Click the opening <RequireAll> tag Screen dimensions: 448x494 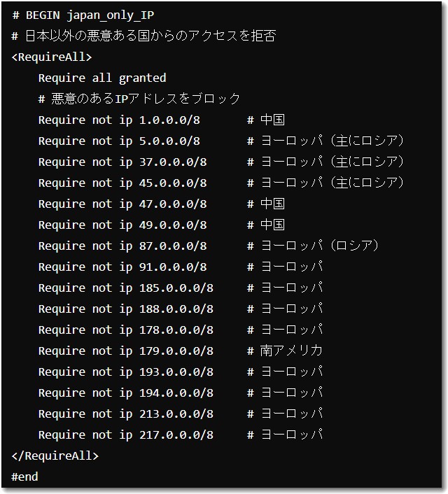pyautogui.click(x=52, y=57)
